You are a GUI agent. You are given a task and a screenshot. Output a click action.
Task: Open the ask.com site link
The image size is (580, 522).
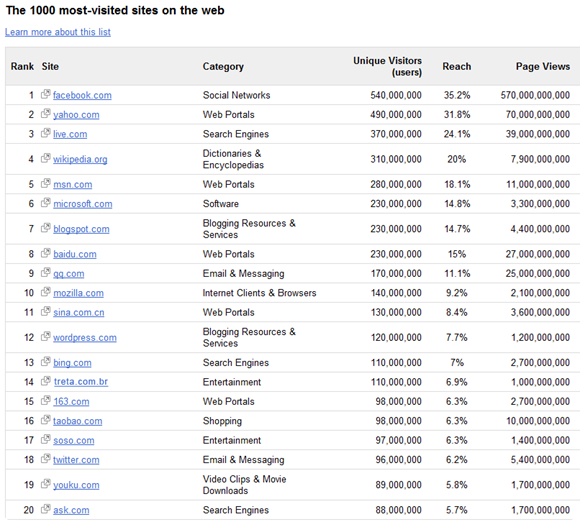click(71, 510)
